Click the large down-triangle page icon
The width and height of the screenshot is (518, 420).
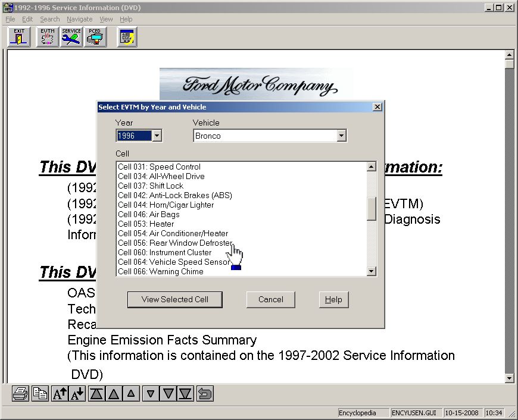pyautogui.click(x=168, y=394)
